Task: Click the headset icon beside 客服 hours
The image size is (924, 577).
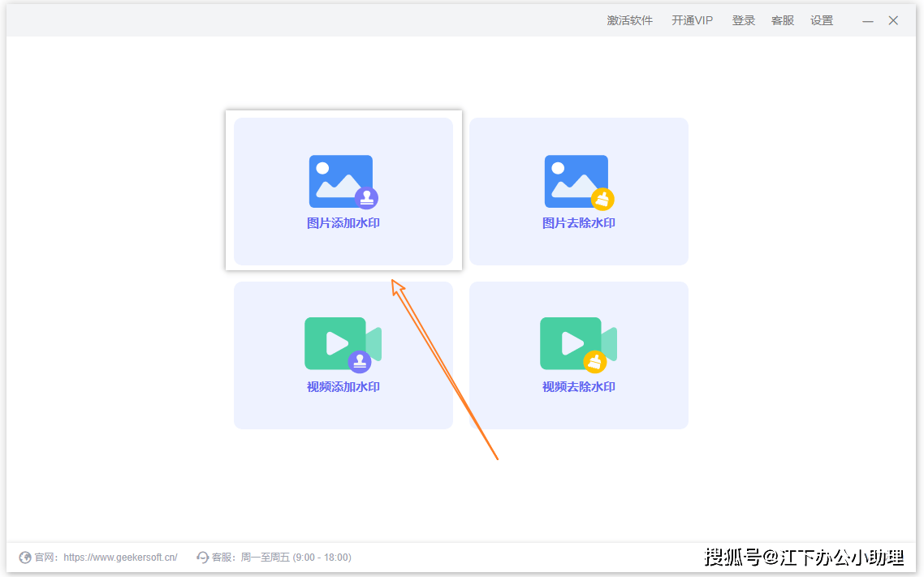Action: click(x=203, y=558)
